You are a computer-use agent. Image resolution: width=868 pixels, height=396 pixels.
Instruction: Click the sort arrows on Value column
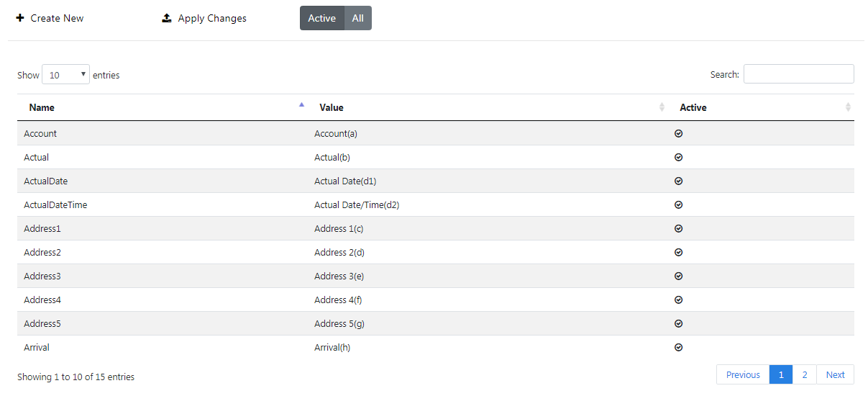pos(662,107)
